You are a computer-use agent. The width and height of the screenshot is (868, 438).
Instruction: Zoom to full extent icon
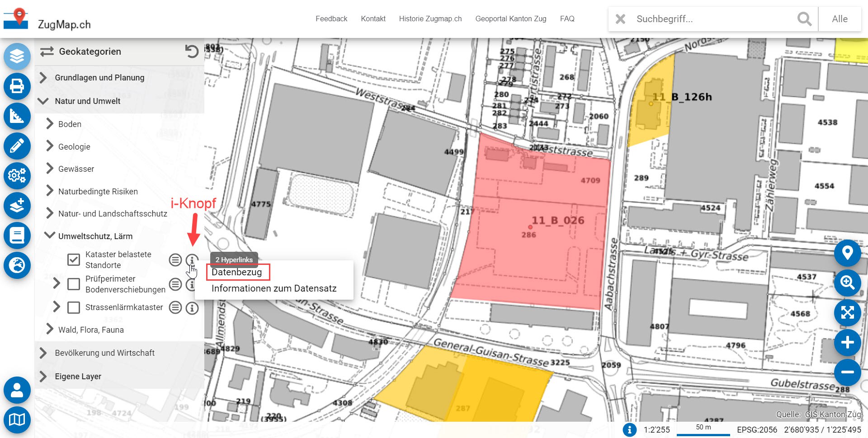click(x=847, y=312)
